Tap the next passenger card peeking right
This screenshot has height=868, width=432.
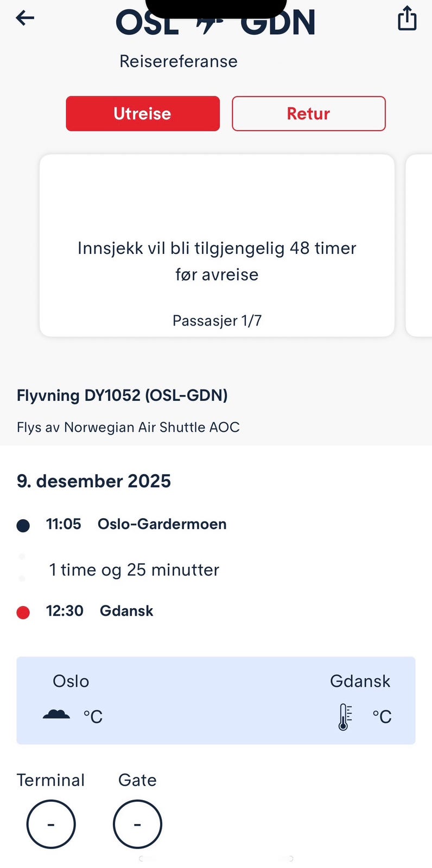420,245
